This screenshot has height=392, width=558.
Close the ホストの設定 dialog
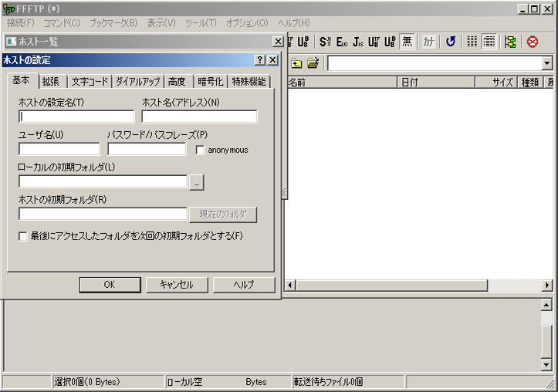click(x=272, y=59)
